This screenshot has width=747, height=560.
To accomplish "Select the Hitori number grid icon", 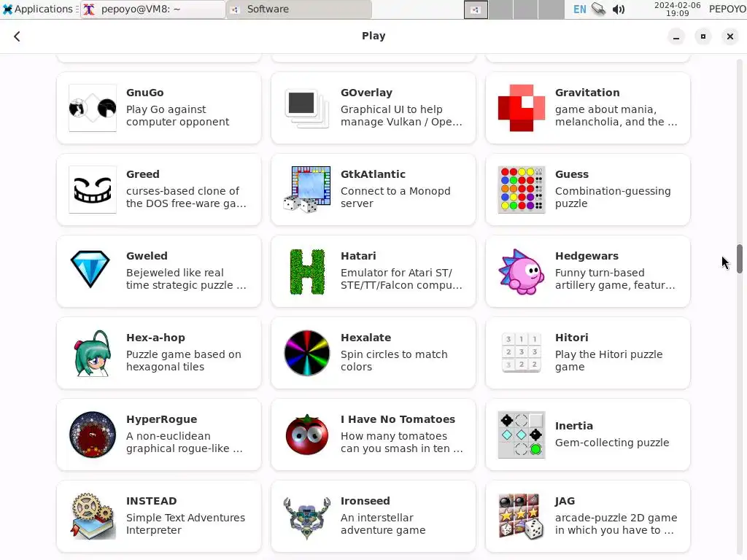I will pyautogui.click(x=521, y=353).
